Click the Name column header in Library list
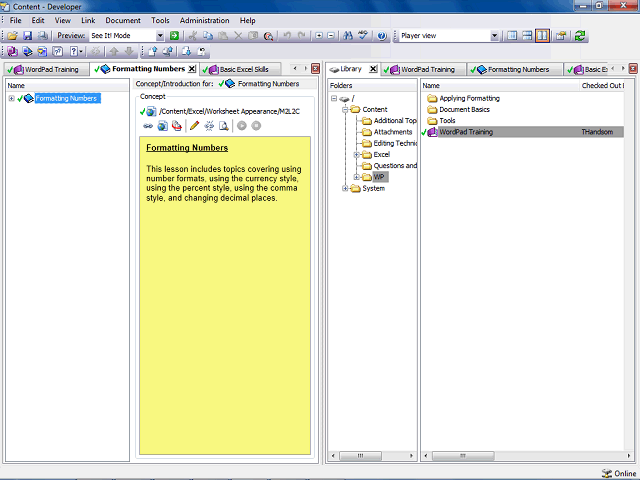 point(500,85)
